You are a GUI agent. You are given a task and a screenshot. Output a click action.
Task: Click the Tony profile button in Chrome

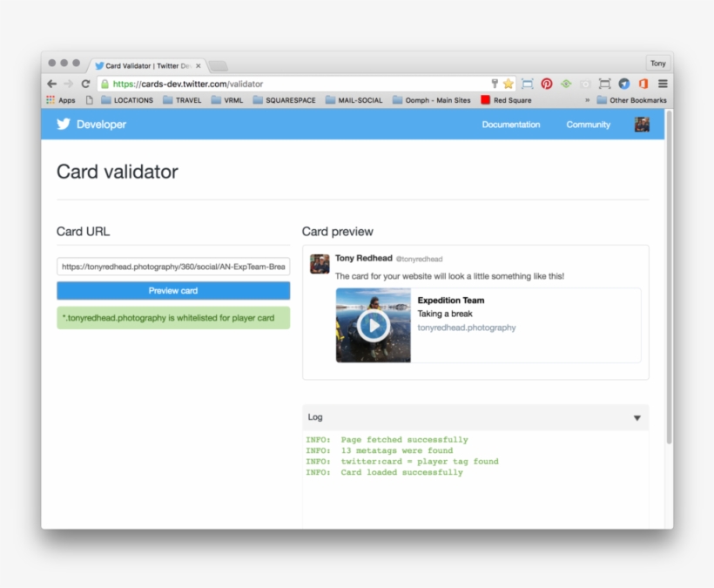click(x=657, y=64)
